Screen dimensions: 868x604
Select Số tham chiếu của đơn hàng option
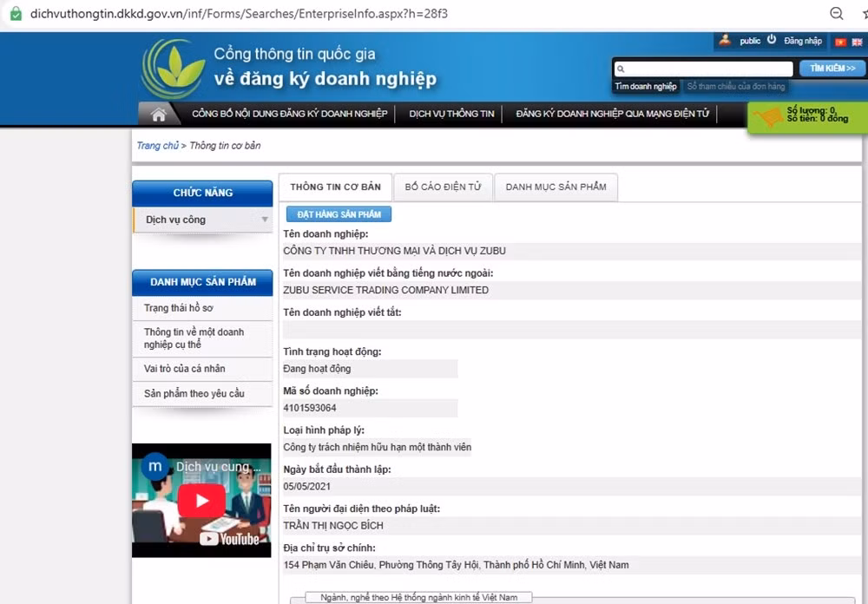coord(736,87)
